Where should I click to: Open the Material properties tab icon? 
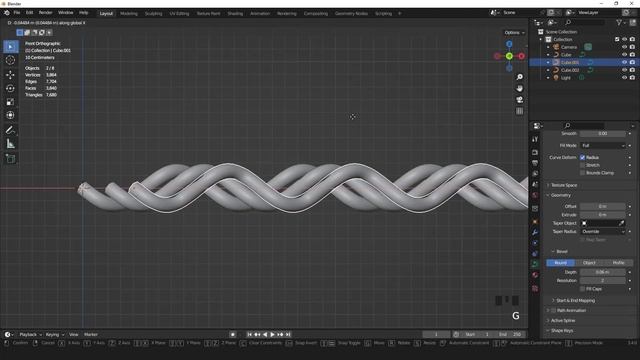pyautogui.click(x=535, y=275)
